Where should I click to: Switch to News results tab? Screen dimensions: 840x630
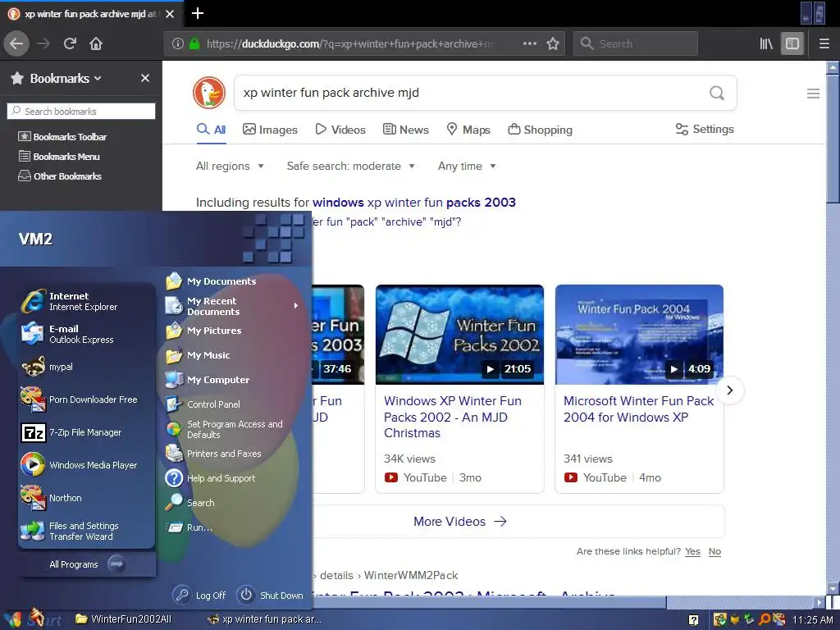405,130
